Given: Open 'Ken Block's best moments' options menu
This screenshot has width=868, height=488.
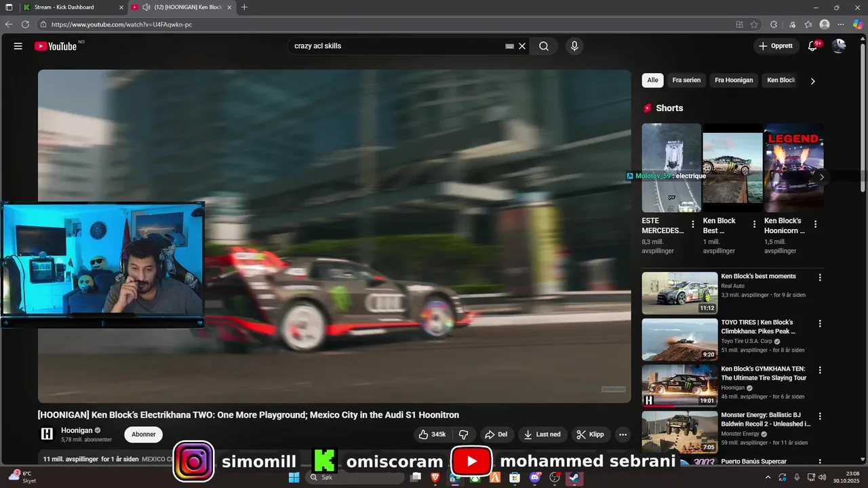Looking at the screenshot, I should (x=820, y=277).
